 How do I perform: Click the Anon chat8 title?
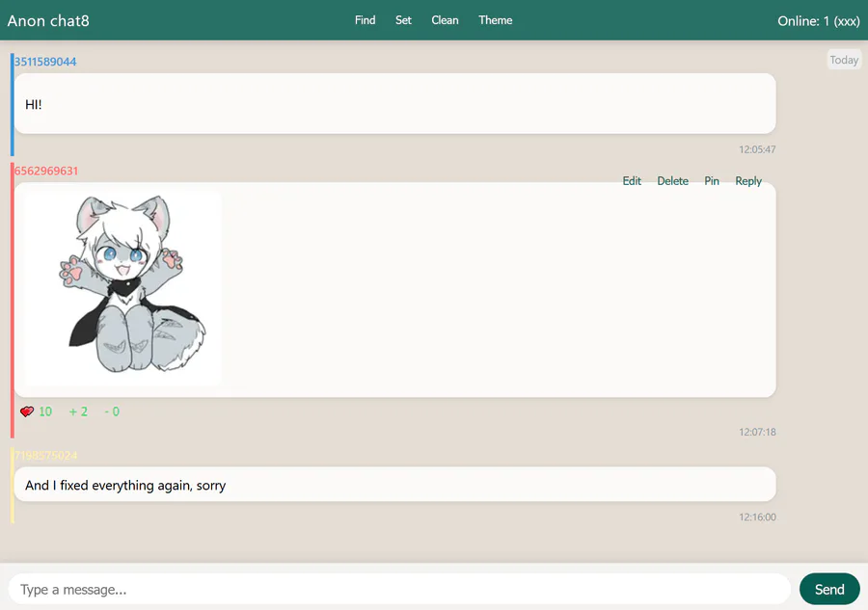[48, 21]
